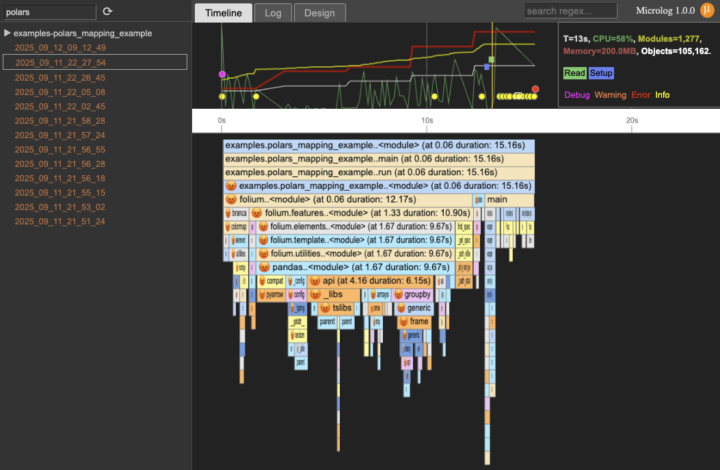This screenshot has height=470, width=720.
Task: Click the colormap flame bar
Action: [236, 227]
